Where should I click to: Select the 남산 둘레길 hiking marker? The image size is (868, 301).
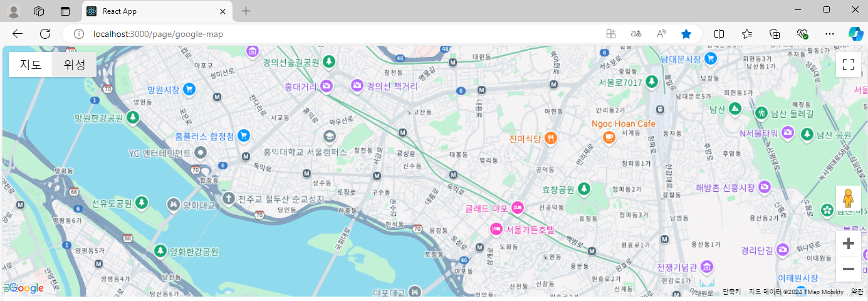(761, 114)
